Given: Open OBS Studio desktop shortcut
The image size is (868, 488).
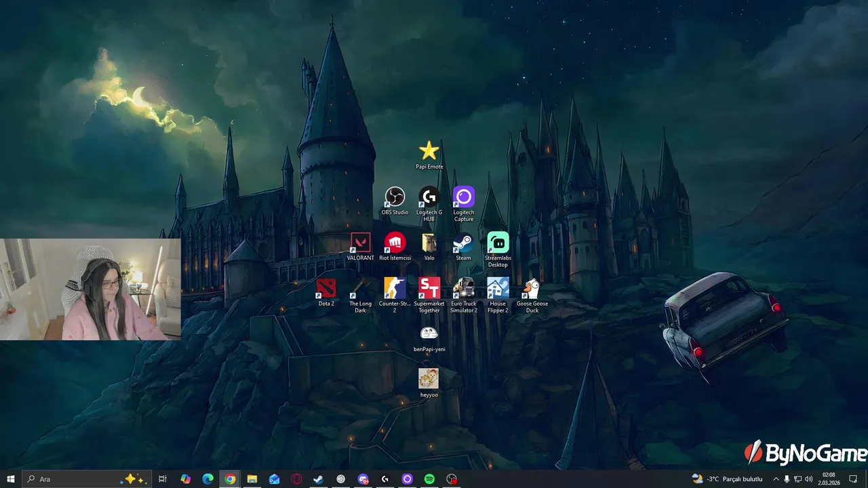Looking at the screenshot, I should point(395,197).
